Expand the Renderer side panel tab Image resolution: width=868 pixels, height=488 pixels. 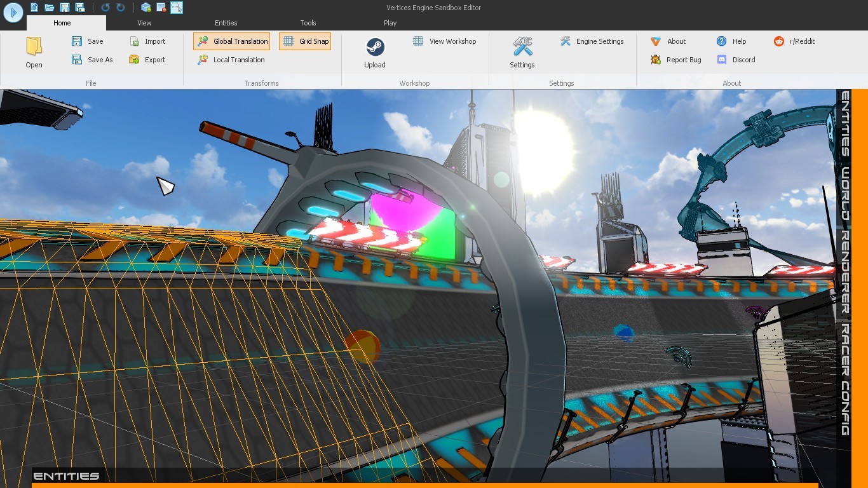pos(845,273)
